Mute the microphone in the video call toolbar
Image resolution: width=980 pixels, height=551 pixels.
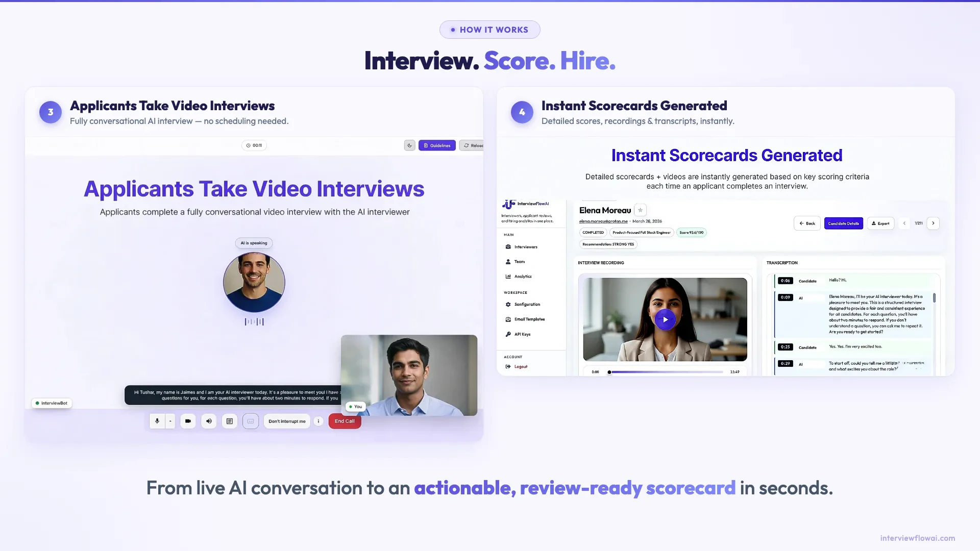(x=157, y=421)
